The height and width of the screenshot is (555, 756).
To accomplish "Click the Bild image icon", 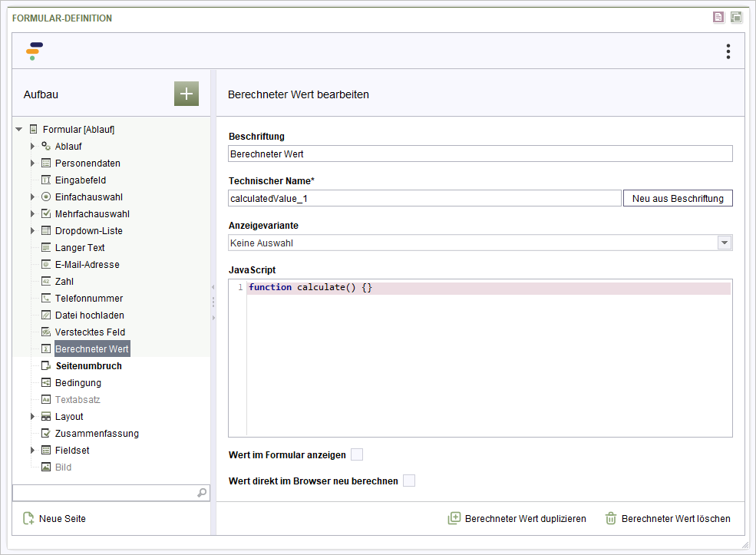I will pyautogui.click(x=46, y=467).
